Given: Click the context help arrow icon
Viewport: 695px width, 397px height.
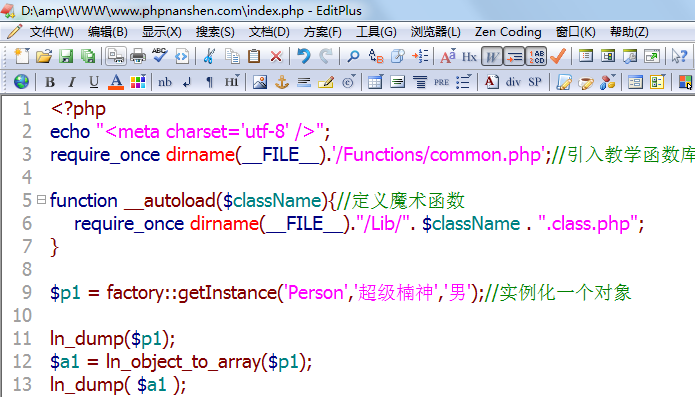Looking at the screenshot, I should point(679,56).
